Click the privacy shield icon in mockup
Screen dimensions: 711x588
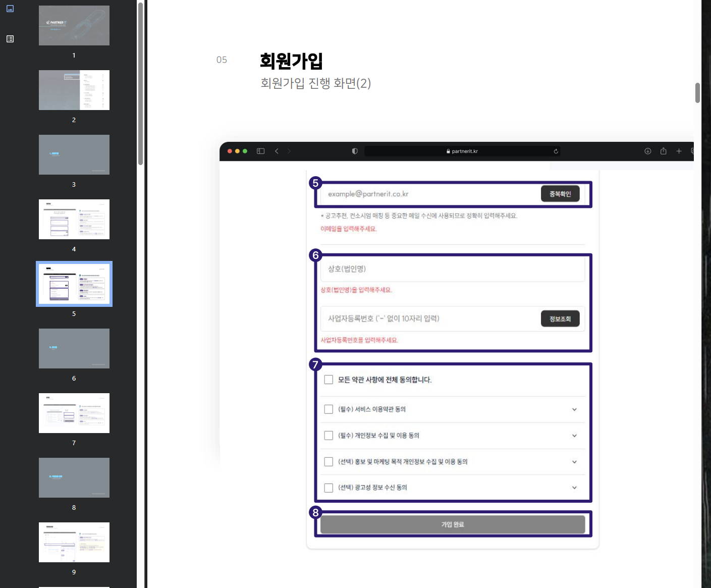pos(355,151)
